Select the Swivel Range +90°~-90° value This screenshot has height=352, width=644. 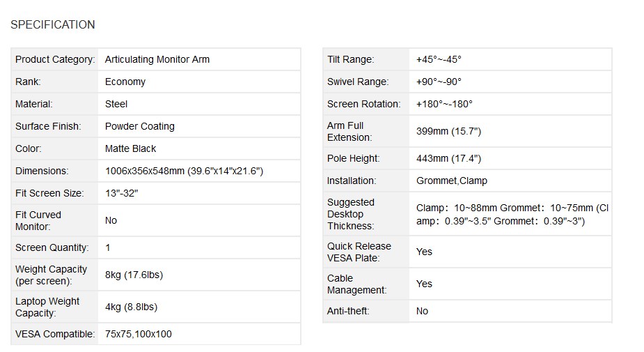(x=439, y=82)
